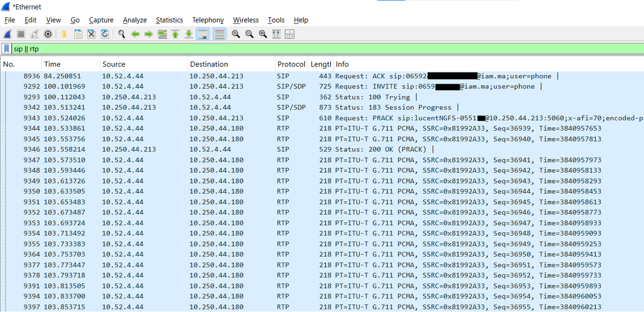Open the Go menu
Image resolution: width=644 pixels, height=312 pixels.
pyautogui.click(x=75, y=20)
